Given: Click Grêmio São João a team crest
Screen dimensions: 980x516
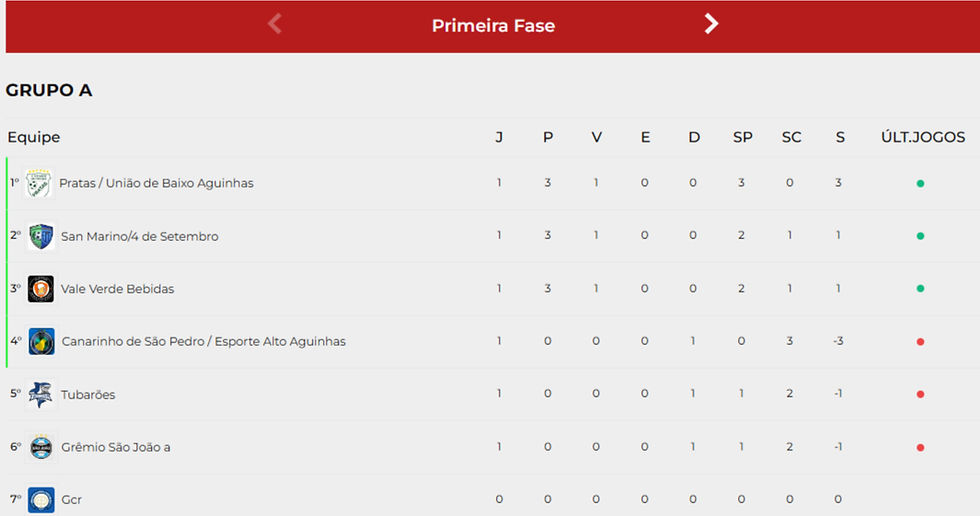Looking at the screenshot, I should 41,447.
